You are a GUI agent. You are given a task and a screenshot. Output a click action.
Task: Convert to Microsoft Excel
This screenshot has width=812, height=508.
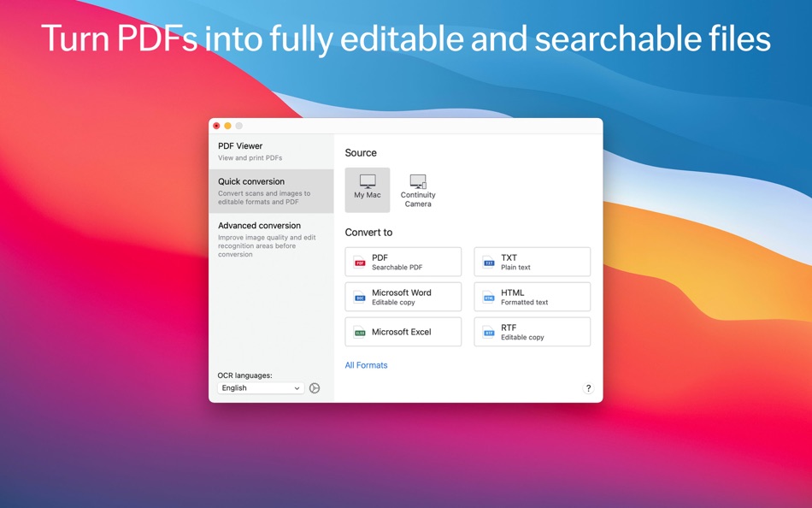[x=403, y=332]
